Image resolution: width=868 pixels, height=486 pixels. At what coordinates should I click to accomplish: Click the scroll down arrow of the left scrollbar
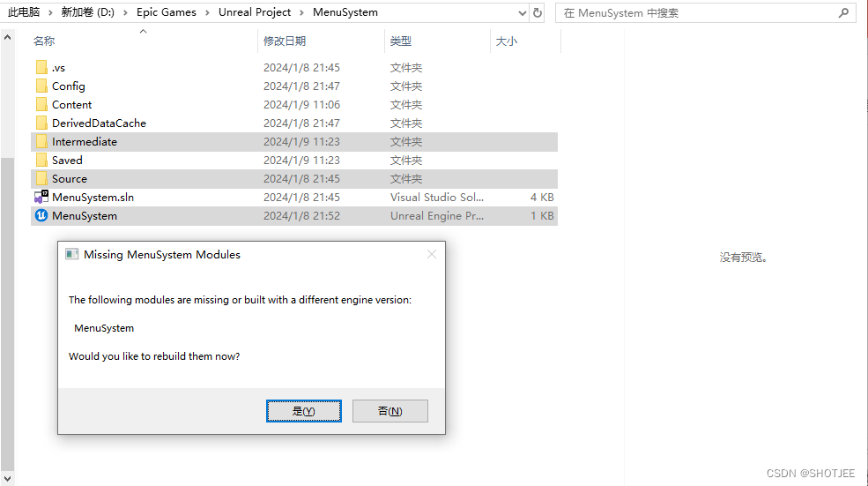click(x=7, y=478)
